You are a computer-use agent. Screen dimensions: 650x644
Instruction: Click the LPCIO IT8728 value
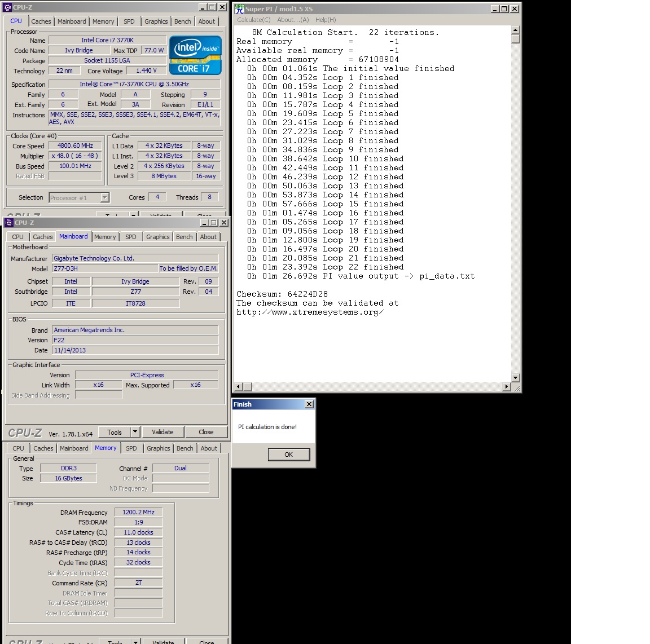(x=135, y=303)
